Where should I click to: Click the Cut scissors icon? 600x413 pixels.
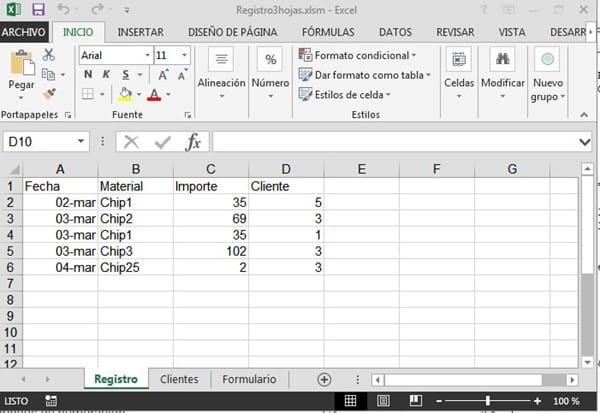point(49,55)
